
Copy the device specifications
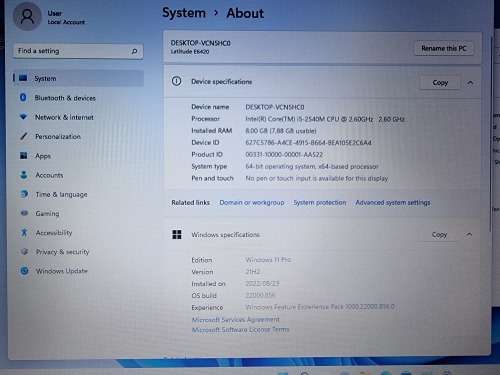click(x=440, y=83)
